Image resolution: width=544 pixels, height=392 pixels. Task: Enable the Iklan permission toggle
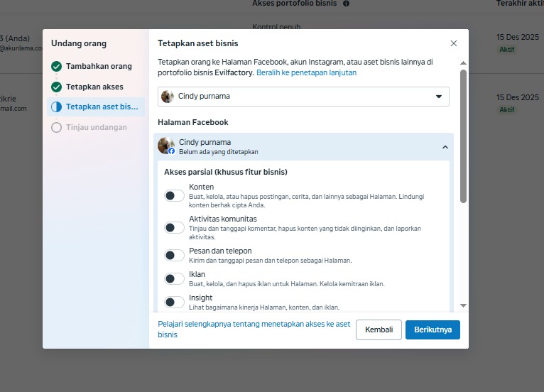point(174,278)
